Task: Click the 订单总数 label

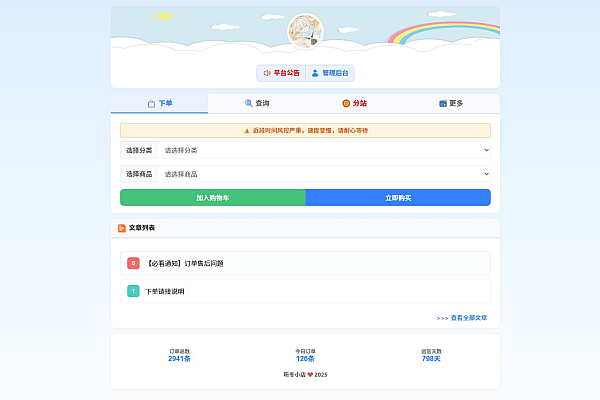Action: coord(179,351)
